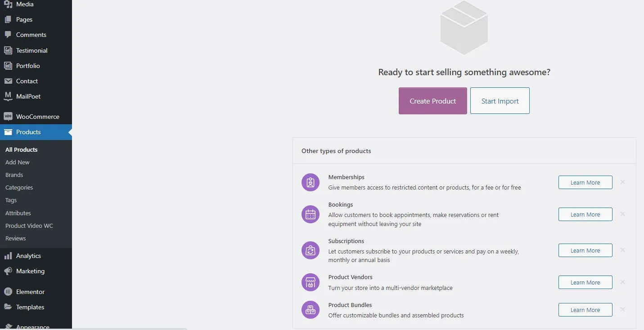Open the Reviews submenu

16,238
